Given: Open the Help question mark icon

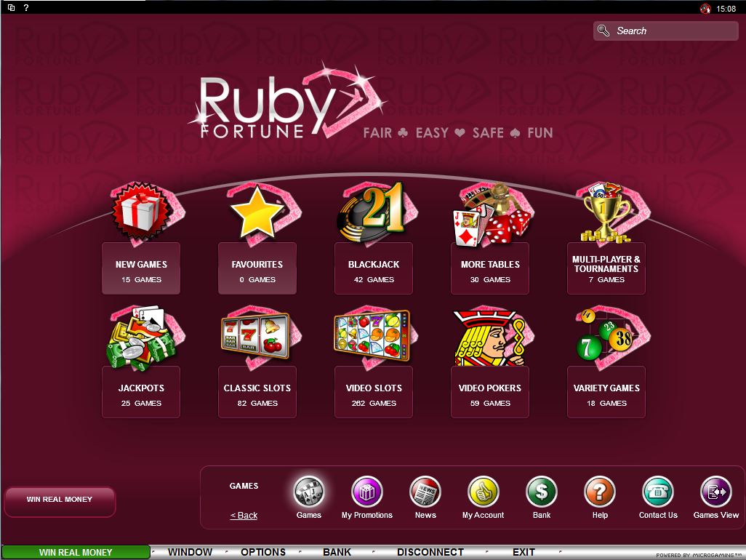Looking at the screenshot, I should pos(600,492).
